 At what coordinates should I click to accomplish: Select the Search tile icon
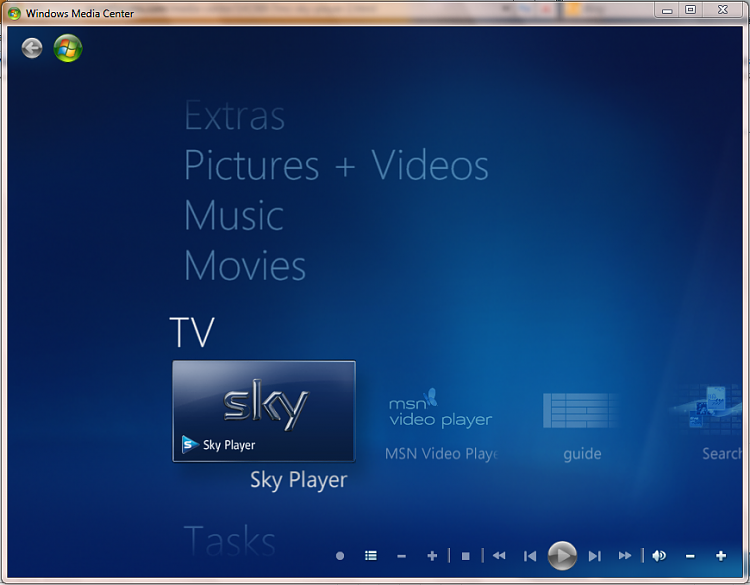point(709,409)
